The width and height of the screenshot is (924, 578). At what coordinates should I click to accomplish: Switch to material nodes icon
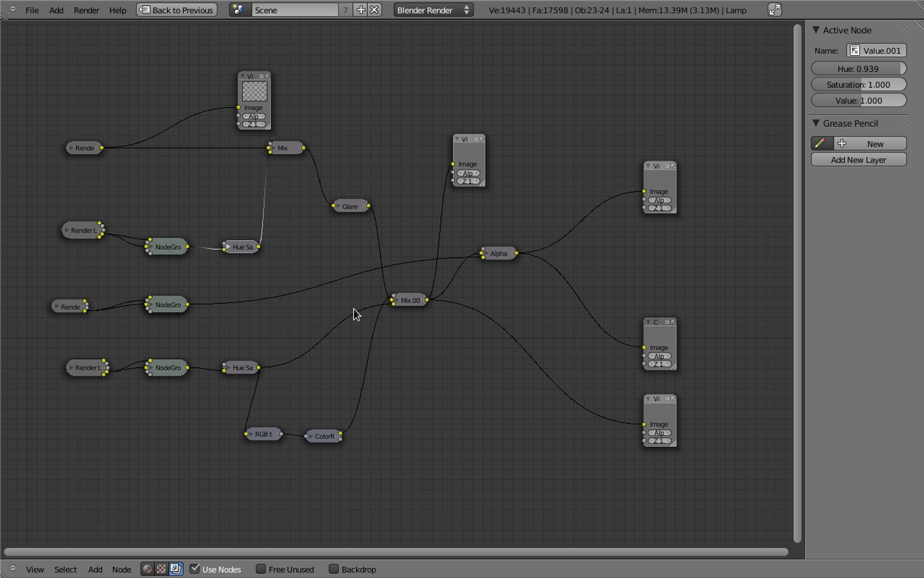148,569
